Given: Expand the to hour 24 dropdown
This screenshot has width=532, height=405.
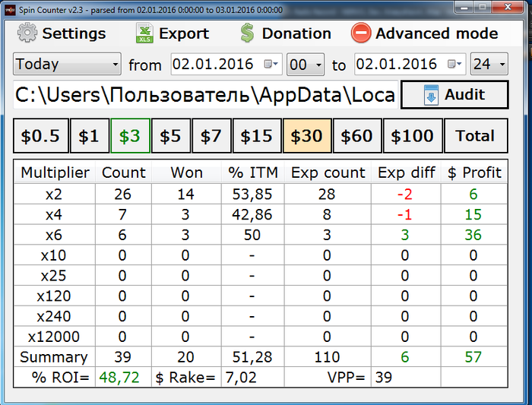Looking at the screenshot, I should 489,64.
